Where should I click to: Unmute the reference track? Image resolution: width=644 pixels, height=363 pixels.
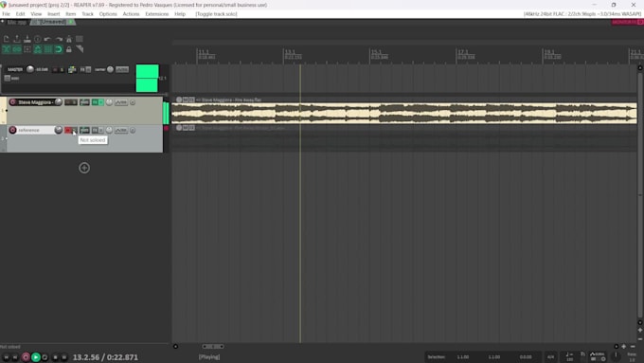(x=68, y=130)
